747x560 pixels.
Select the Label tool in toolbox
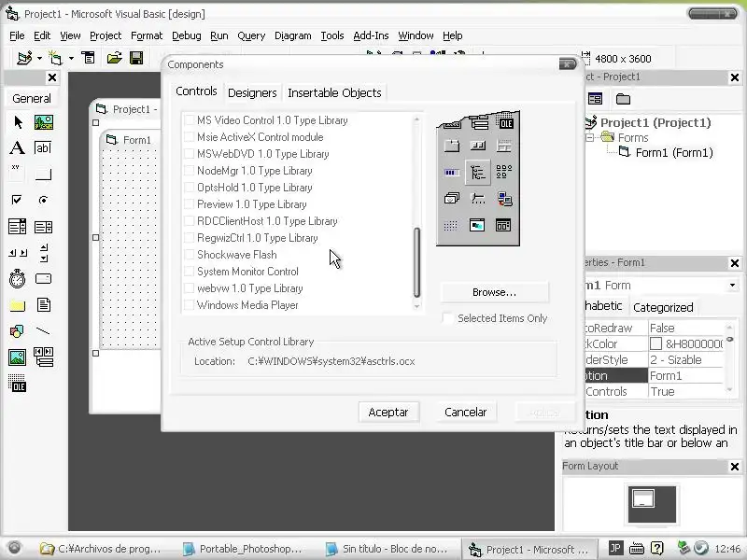[x=18, y=147]
